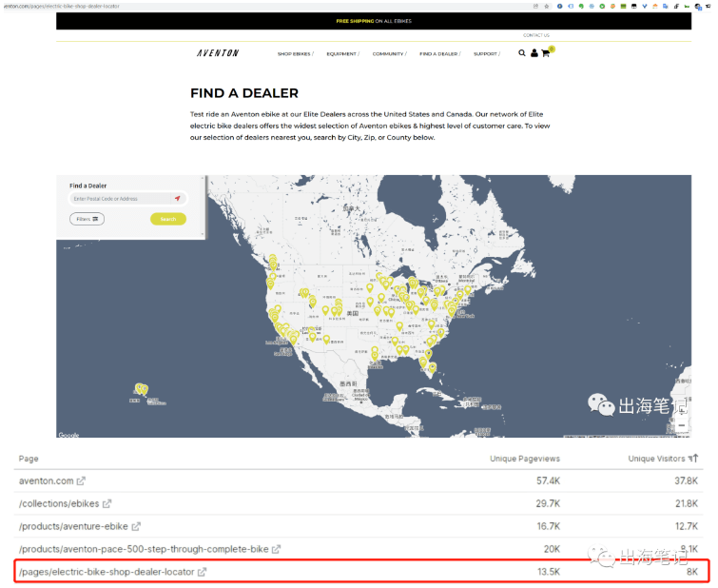This screenshot has width=718, height=588.
Task: Expand the Shop Ebikes menu
Action: [x=295, y=54]
